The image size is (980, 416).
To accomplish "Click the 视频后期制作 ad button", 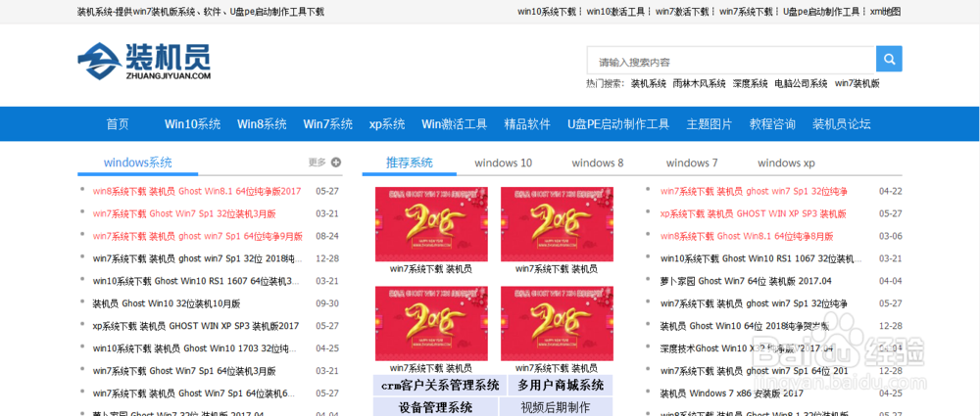I will 556,408.
